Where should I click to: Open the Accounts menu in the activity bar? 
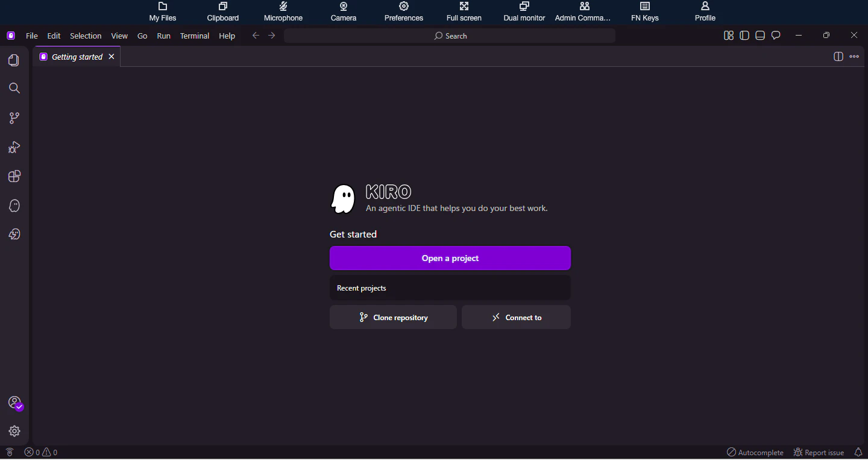[15, 403]
